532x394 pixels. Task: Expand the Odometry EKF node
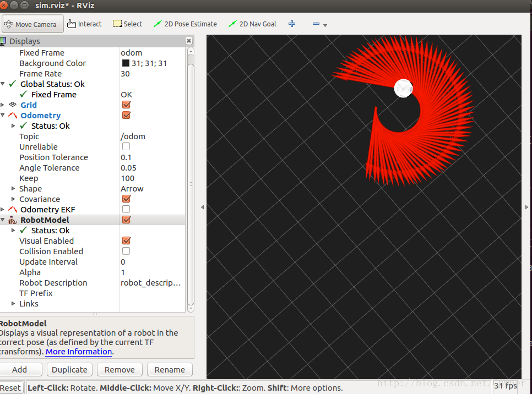pyautogui.click(x=3, y=209)
